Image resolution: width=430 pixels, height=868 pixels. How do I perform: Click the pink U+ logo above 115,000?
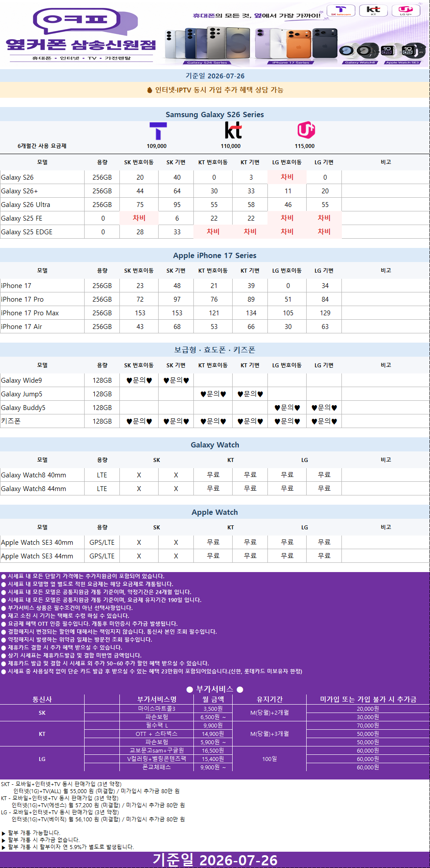click(x=306, y=130)
